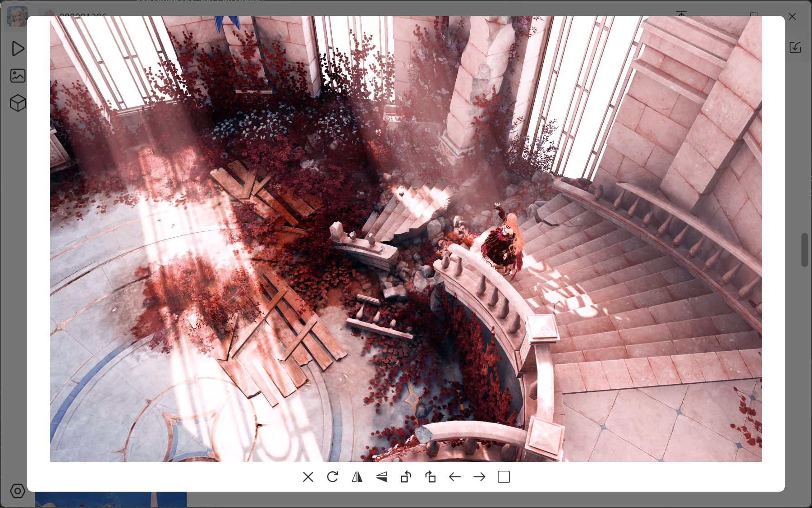Open the 3D cube sidebar icon

click(x=18, y=103)
